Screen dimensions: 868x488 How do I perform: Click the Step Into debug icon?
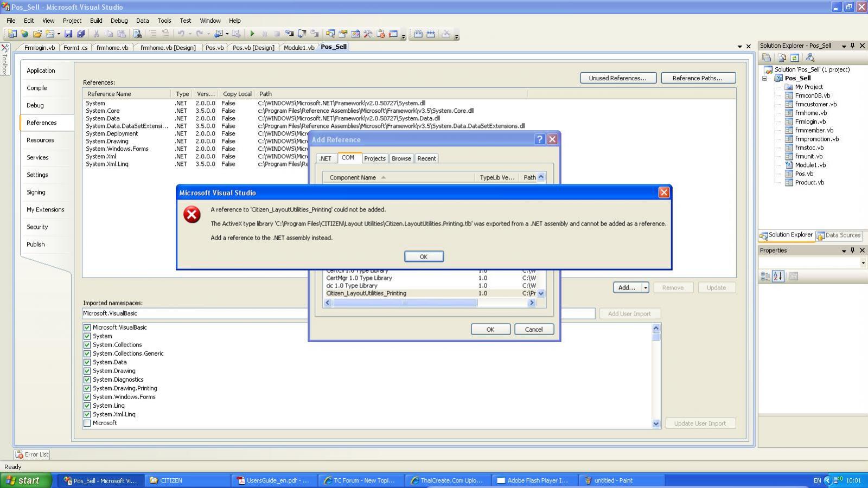pyautogui.click(x=290, y=34)
